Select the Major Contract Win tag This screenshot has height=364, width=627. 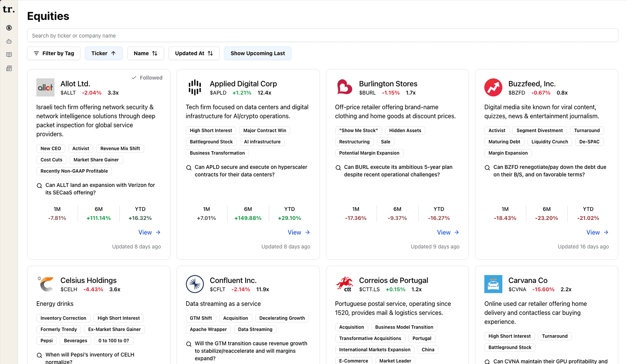coord(265,131)
